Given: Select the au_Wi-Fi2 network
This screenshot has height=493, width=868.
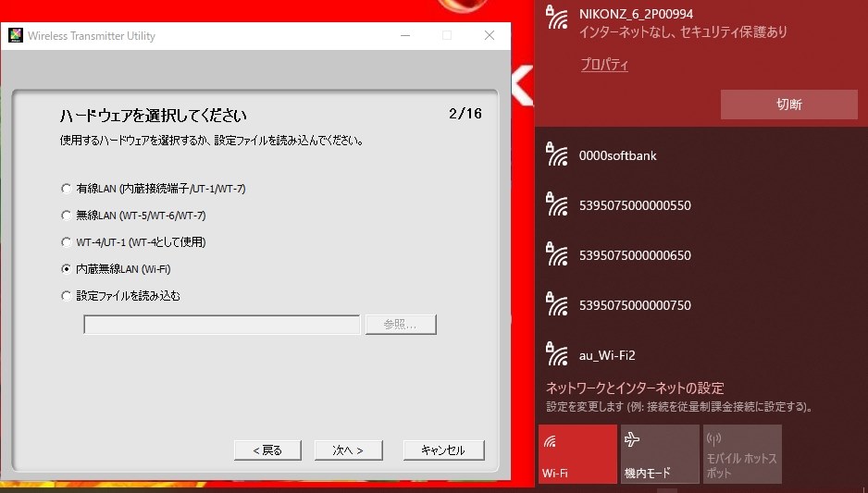Looking at the screenshot, I should (701, 354).
